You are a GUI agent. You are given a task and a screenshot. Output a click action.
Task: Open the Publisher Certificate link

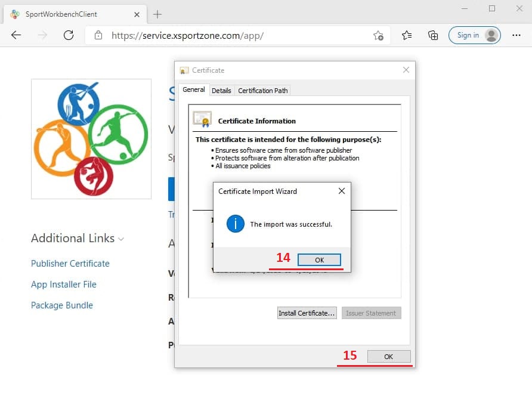tap(70, 264)
